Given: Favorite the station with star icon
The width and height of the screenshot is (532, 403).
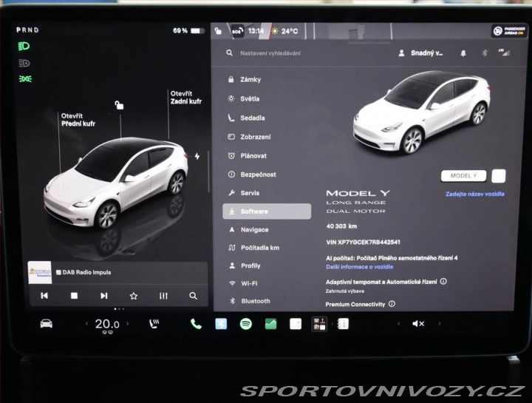Looking at the screenshot, I should click(x=134, y=296).
